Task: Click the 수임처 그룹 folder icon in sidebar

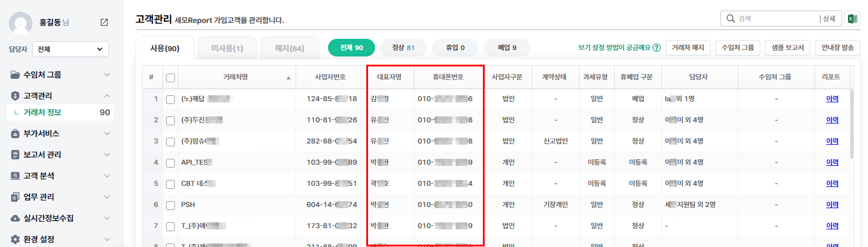Action: point(15,75)
